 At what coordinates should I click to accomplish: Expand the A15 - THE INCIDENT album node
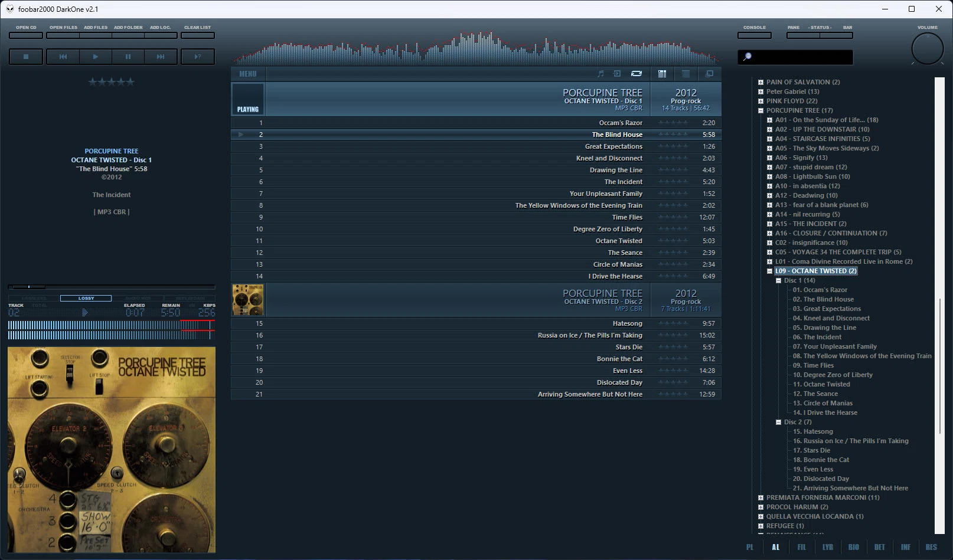pyautogui.click(x=770, y=224)
